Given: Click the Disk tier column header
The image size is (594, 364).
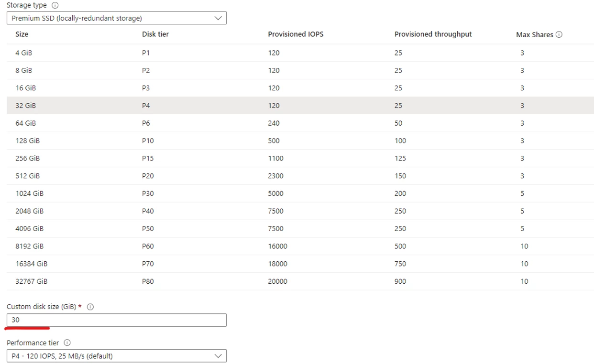Looking at the screenshot, I should tap(155, 34).
